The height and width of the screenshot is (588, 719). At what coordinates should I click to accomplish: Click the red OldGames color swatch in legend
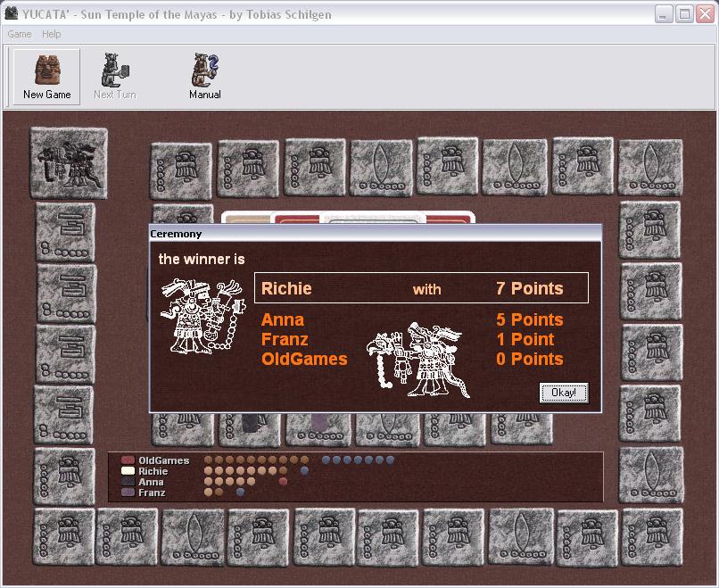tap(128, 460)
